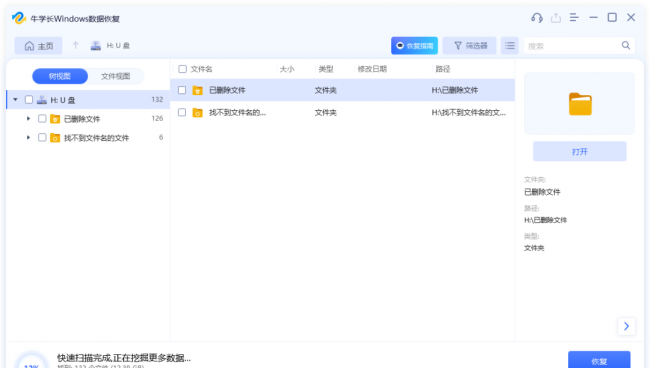Image resolution: width=650 pixels, height=368 pixels.
Task: Click 打开 open button in preview panel
Action: click(580, 152)
